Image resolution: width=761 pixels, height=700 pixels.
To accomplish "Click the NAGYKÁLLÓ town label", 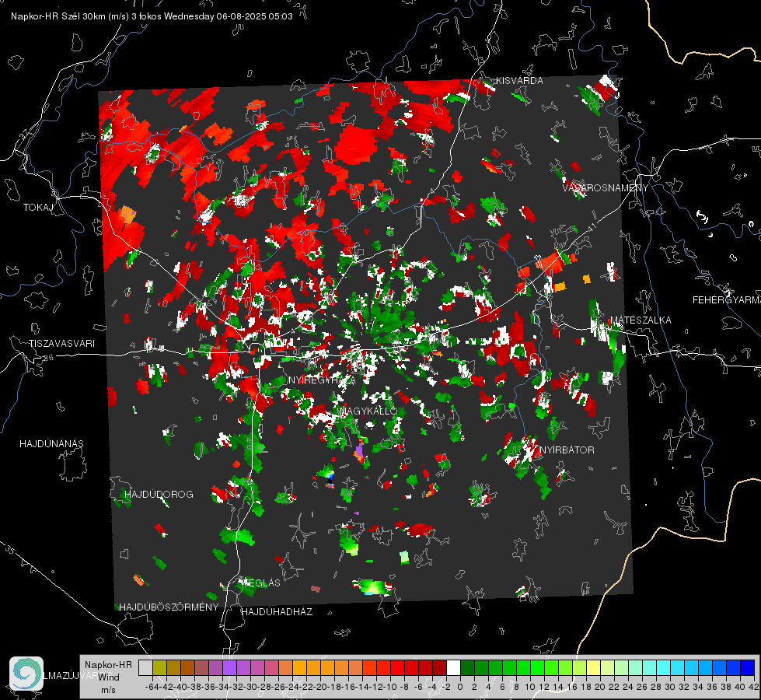I will pos(368,411).
